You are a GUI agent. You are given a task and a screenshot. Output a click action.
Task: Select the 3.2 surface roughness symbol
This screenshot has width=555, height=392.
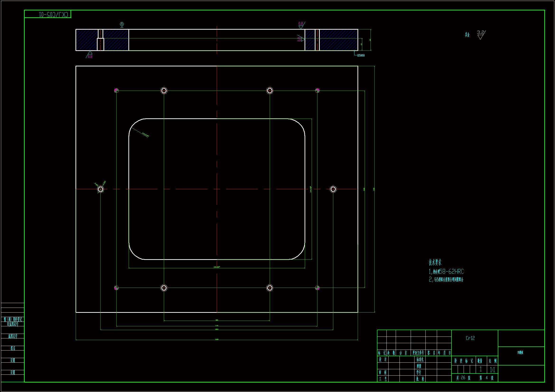pyautogui.click(x=481, y=35)
